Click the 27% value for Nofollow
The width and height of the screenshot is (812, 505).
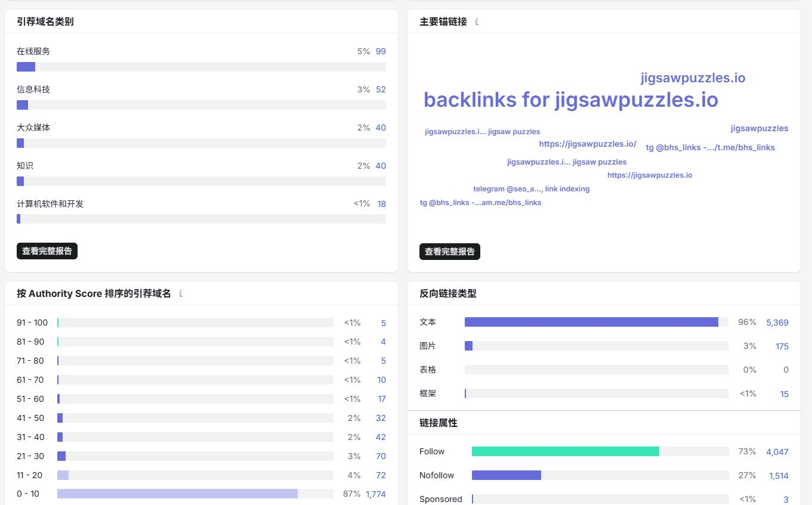click(748, 476)
